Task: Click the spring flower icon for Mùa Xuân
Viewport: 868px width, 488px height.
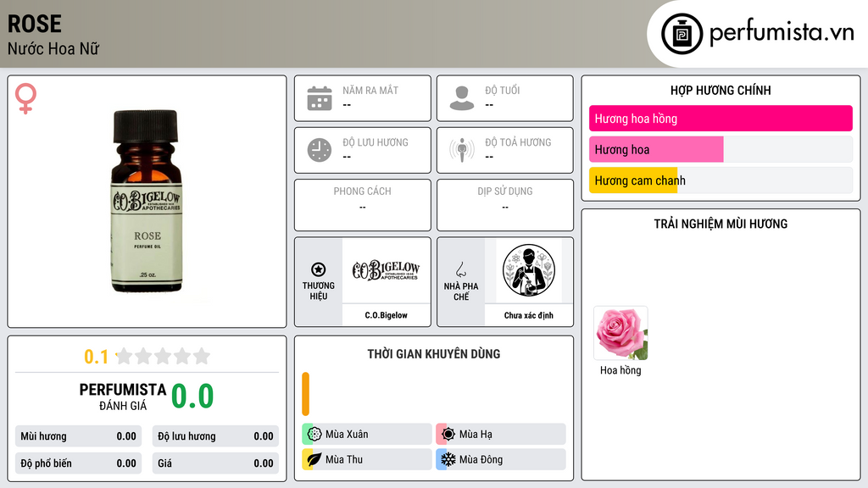Action: pos(314,435)
